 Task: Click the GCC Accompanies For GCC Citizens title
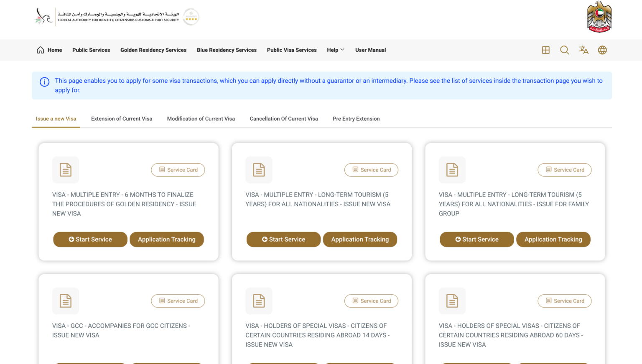tap(121, 331)
